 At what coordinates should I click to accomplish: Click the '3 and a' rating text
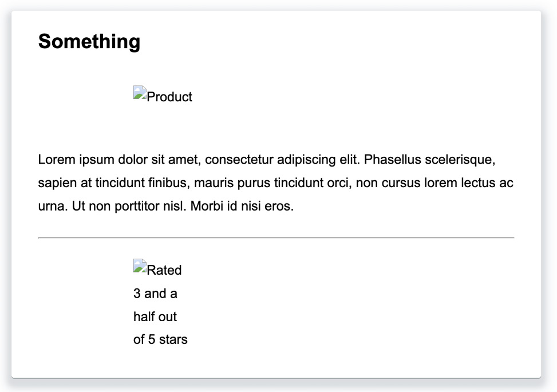155,294
